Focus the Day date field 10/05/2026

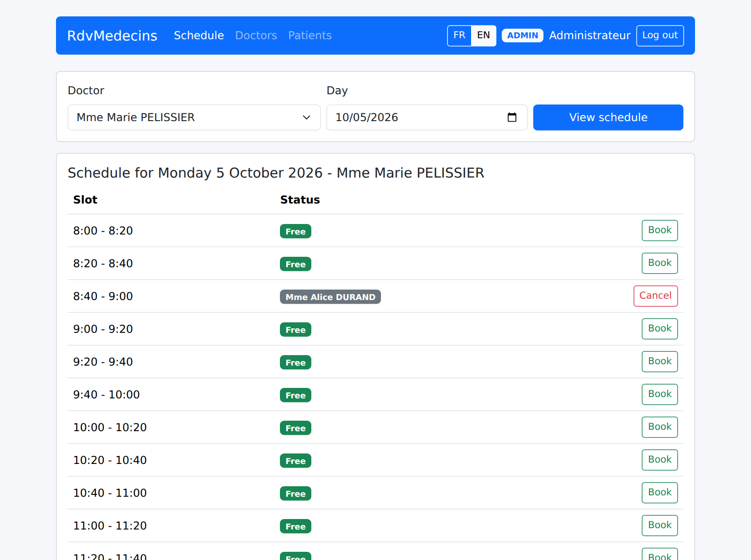[427, 117]
